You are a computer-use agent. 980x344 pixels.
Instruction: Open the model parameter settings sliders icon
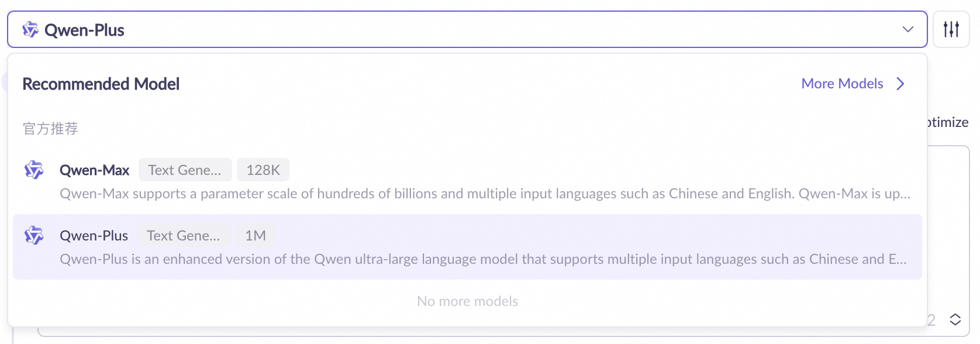coord(951,29)
